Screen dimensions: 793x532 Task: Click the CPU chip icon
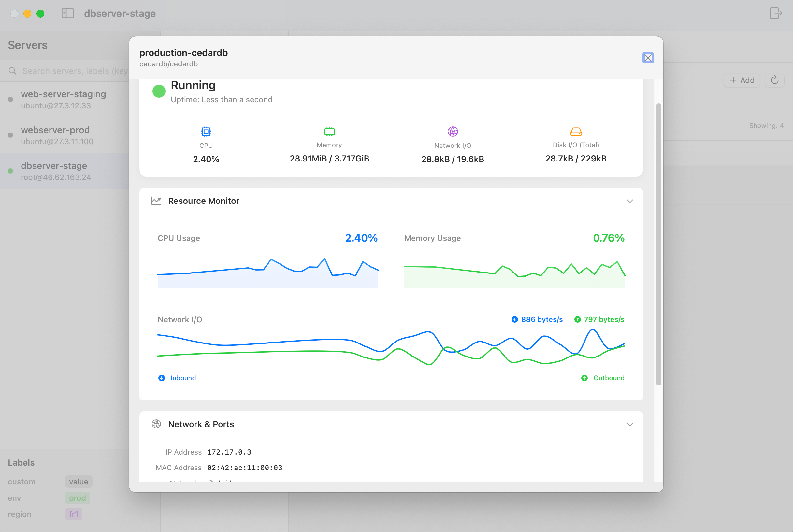click(x=206, y=131)
